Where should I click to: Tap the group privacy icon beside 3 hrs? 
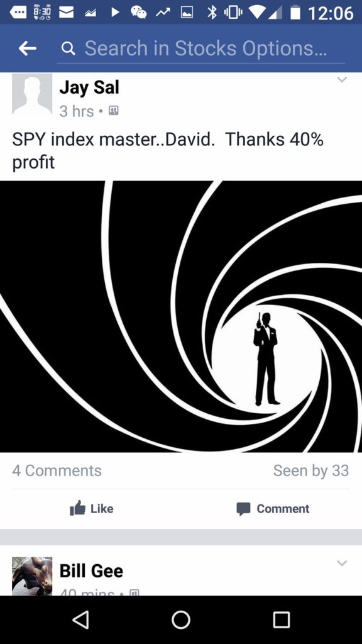click(x=113, y=111)
